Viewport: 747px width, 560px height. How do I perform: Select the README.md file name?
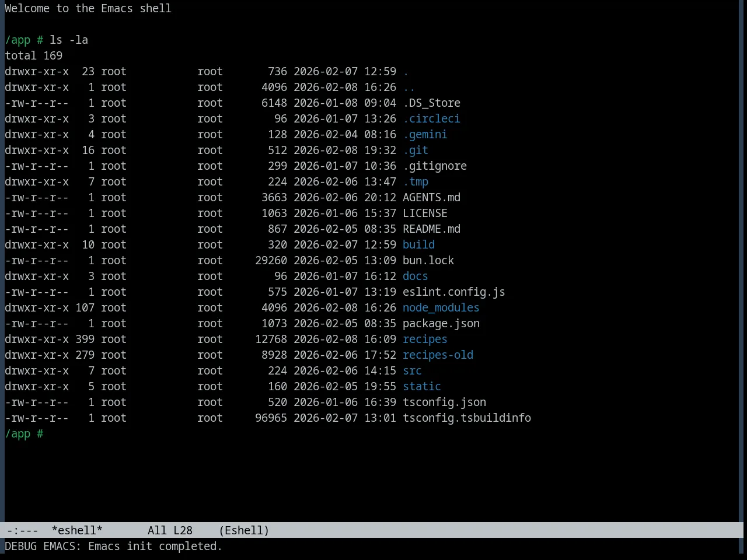point(431,229)
